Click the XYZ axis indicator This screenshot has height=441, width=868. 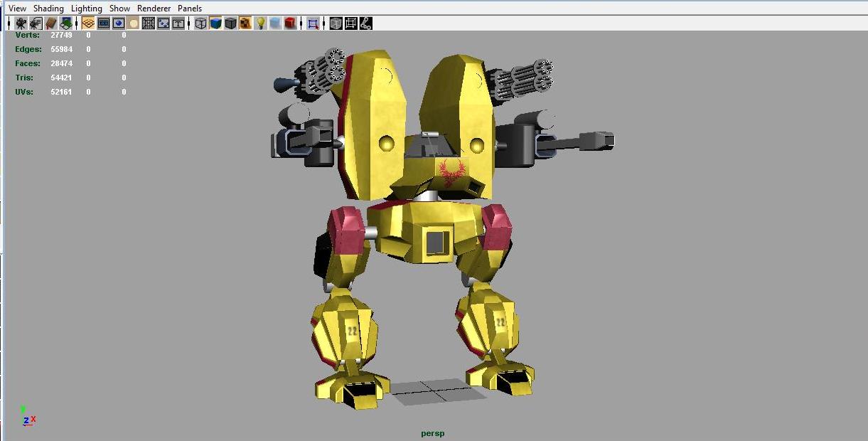click(28, 416)
